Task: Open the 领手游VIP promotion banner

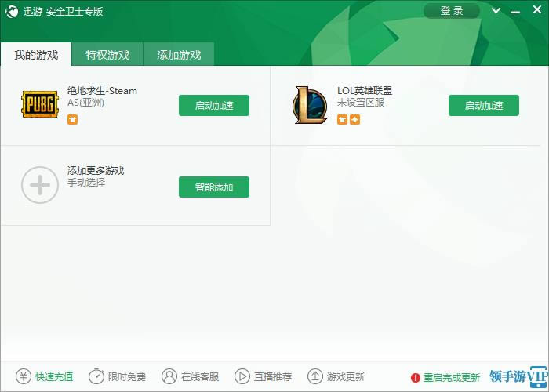Action: click(519, 377)
